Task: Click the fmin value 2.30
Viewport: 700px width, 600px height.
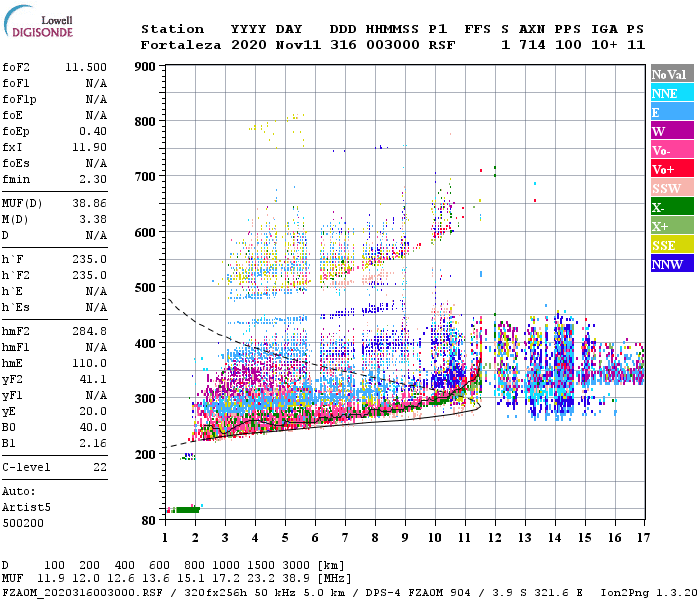Action: [93, 179]
